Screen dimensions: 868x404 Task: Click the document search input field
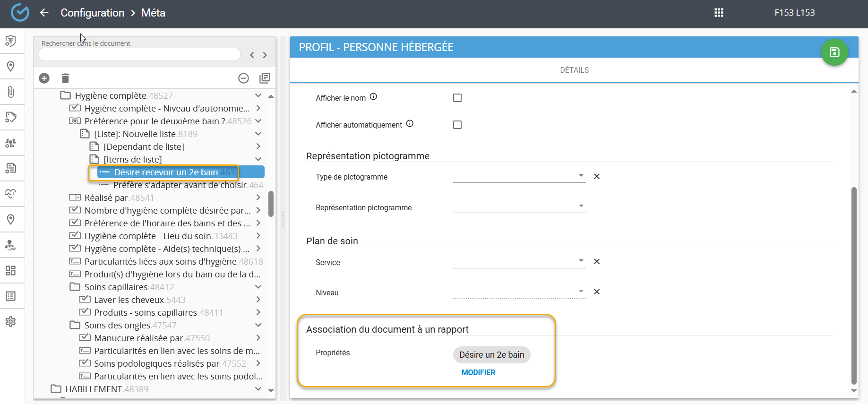[x=139, y=55]
